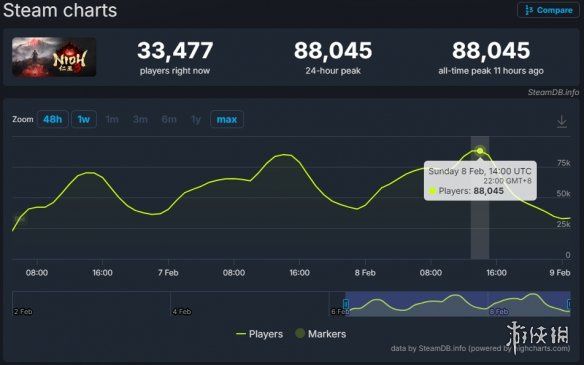Click the marker at chart start
This screenshot has width=584, height=365.
pyautogui.click(x=20, y=219)
